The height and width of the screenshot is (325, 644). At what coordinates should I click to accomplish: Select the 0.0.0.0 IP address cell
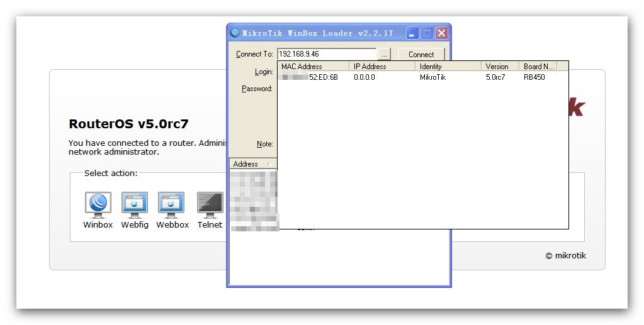pyautogui.click(x=364, y=77)
